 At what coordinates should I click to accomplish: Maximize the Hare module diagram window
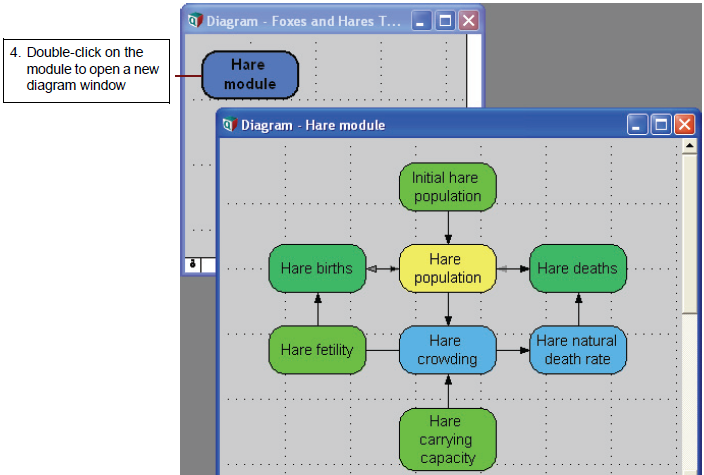pos(661,124)
